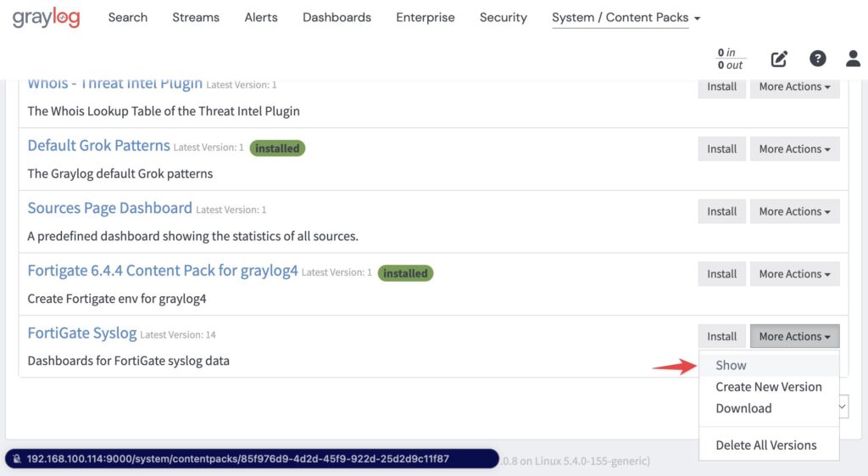This screenshot has height=476, width=868.
Task: Install Fortigate 6.4.4 Content Pack
Action: click(722, 274)
